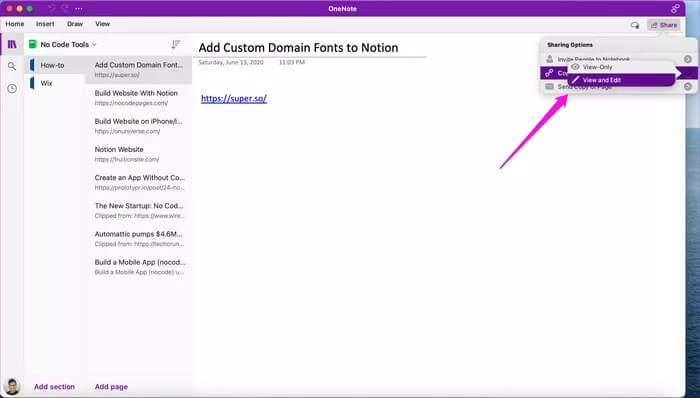Image resolution: width=700 pixels, height=398 pixels.
Task: Click the redo arrow in title bar
Action: (x=65, y=8)
